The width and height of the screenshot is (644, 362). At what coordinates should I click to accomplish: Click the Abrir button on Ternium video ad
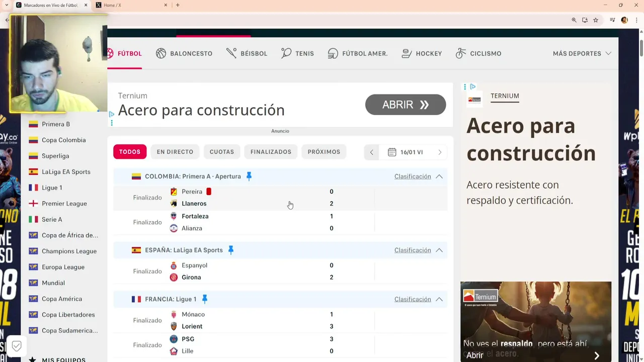475,355
